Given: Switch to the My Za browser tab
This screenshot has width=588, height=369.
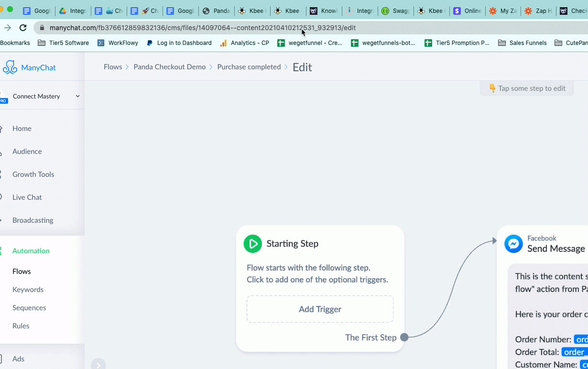Looking at the screenshot, I should [503, 11].
